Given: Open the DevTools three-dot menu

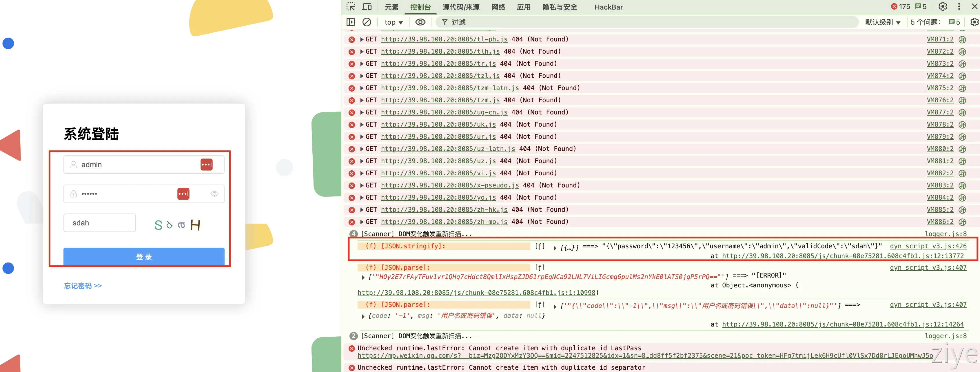Looking at the screenshot, I should (x=959, y=7).
